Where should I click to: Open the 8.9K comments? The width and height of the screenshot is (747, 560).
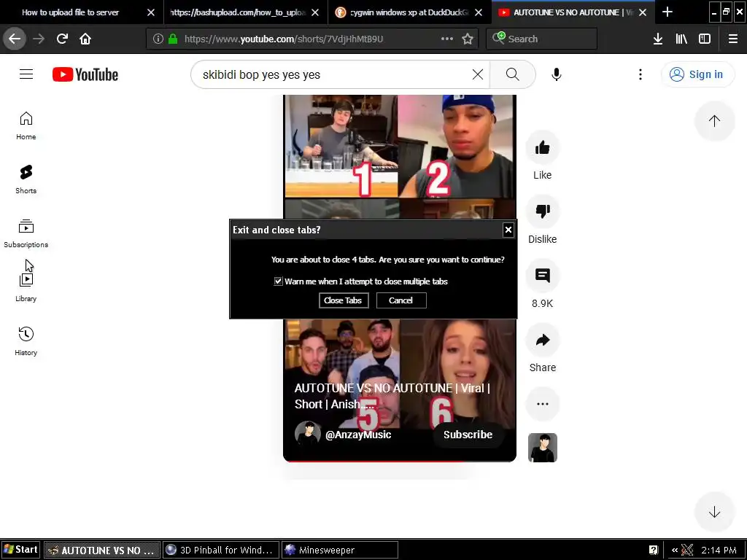(x=542, y=276)
